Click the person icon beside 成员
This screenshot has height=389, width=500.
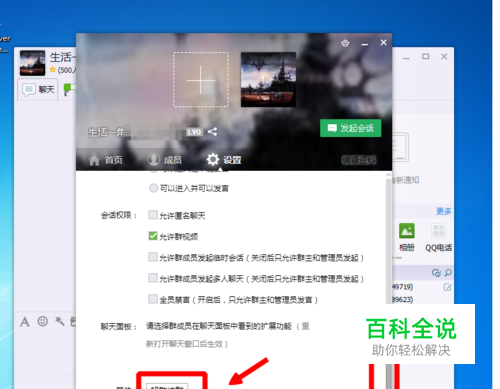(153, 159)
